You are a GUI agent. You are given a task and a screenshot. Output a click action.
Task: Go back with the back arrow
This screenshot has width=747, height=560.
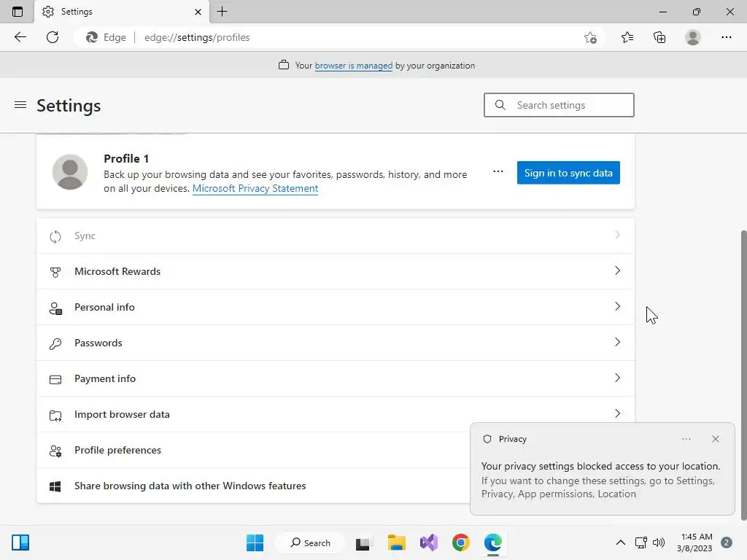click(20, 37)
